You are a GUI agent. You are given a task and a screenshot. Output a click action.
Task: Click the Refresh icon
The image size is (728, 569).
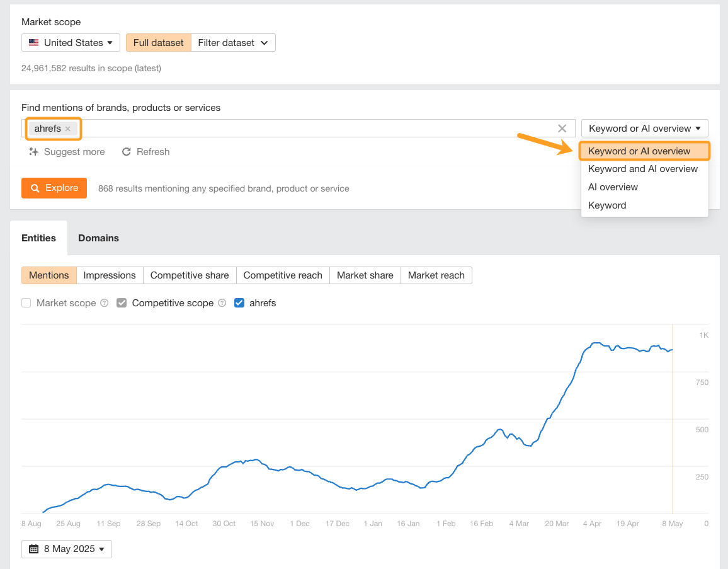(x=126, y=151)
